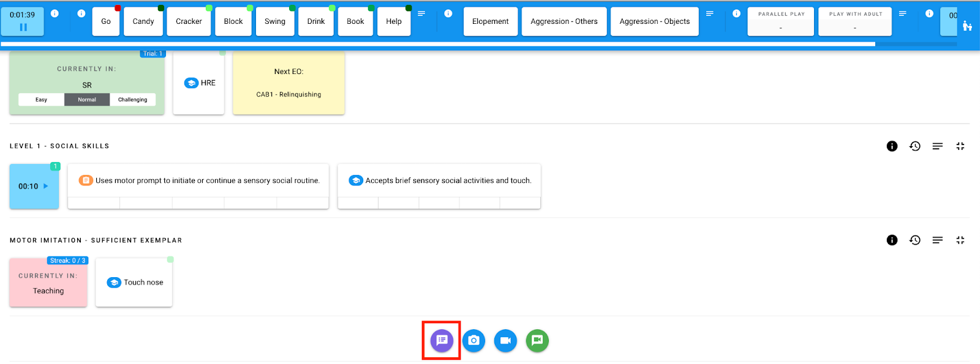Open Level 1 Social Skills notes icon
Image resolution: width=980 pixels, height=364 pixels.
coord(937,146)
